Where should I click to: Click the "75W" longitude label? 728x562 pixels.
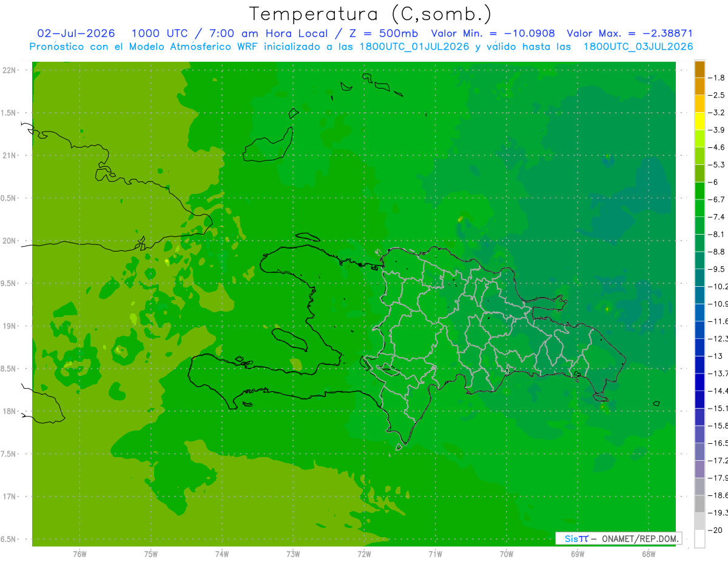point(151,554)
